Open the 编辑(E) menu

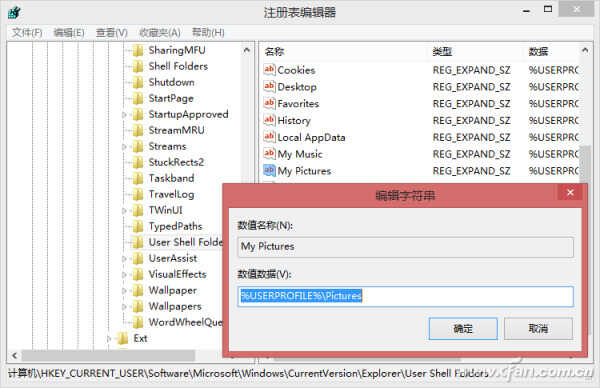[69, 33]
